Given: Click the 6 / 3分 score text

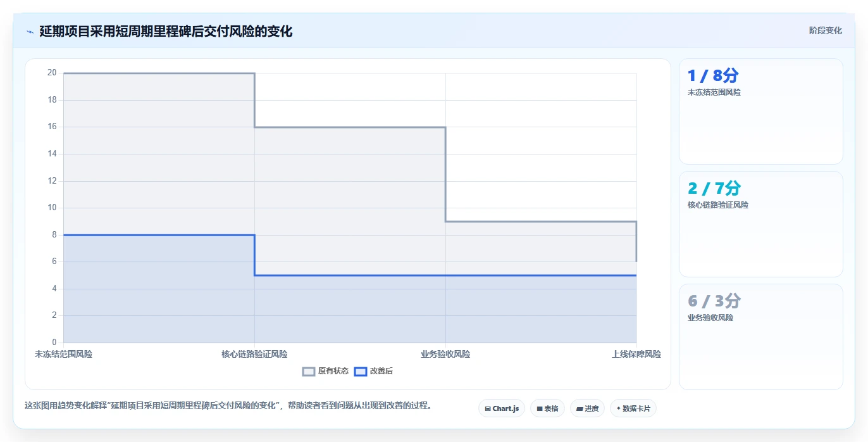Looking at the screenshot, I should [714, 301].
